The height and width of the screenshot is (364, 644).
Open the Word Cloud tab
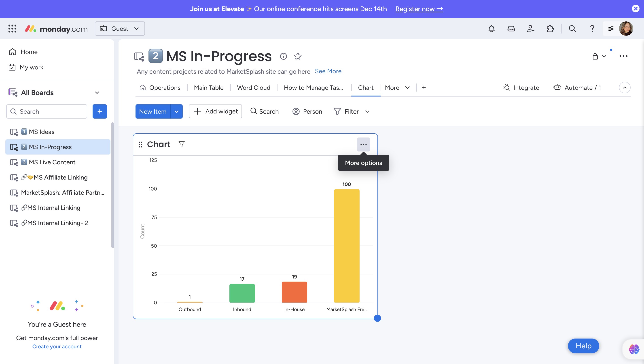tap(254, 88)
